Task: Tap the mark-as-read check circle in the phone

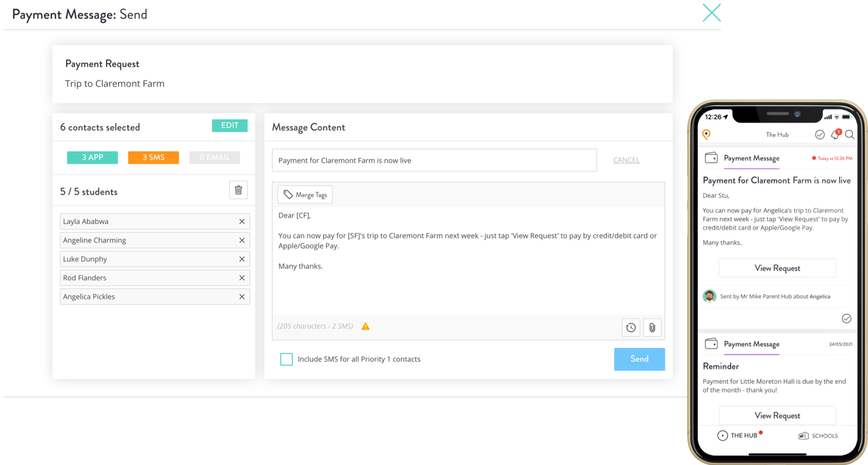Action: 846,318
